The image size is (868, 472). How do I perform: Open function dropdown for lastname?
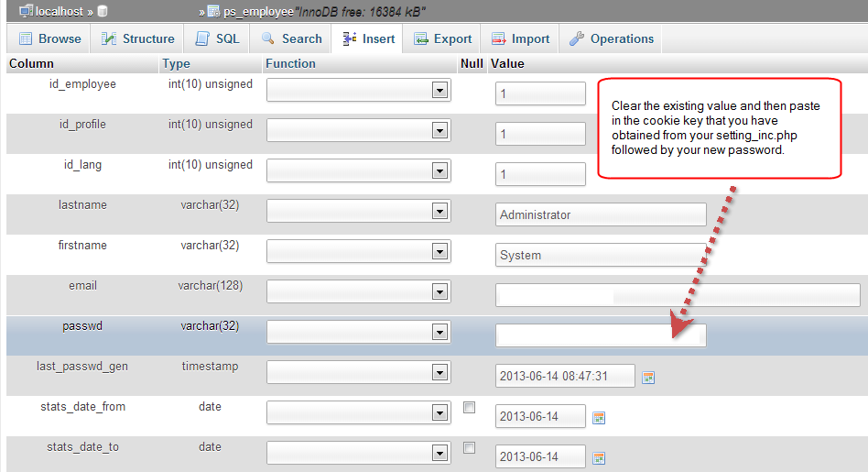[359, 211]
